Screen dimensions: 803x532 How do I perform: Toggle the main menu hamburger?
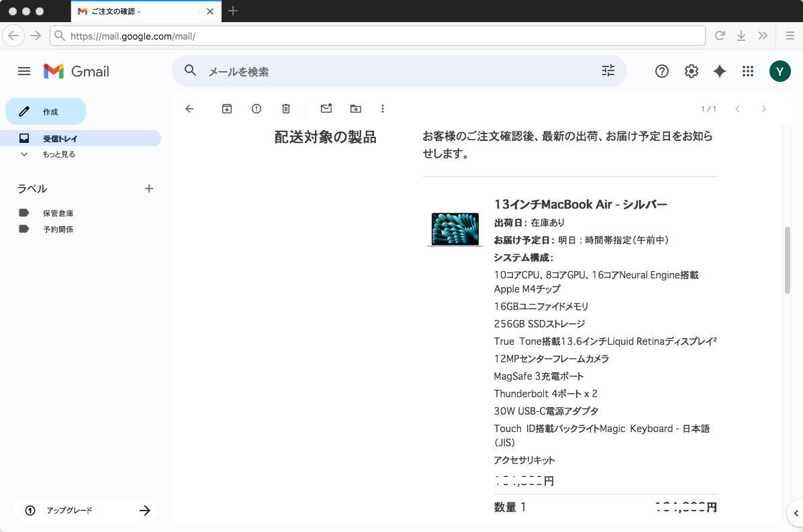coord(24,71)
